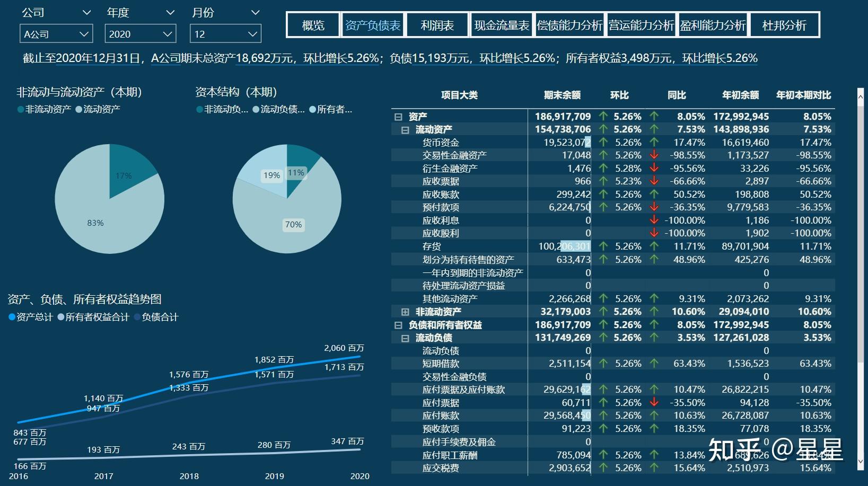Screen dimensions: 868x486
Task: Open the 月份 dropdown showing 12
Action: (225, 34)
